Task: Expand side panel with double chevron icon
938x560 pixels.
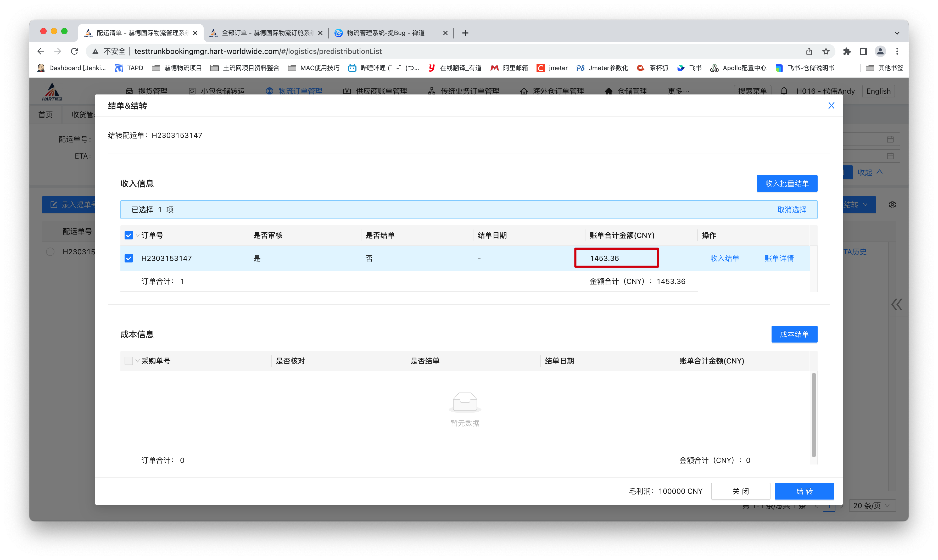Action: pyautogui.click(x=896, y=305)
